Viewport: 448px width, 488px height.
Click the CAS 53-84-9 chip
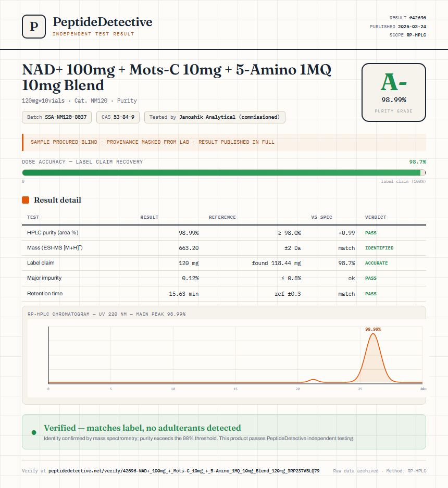coord(118,117)
